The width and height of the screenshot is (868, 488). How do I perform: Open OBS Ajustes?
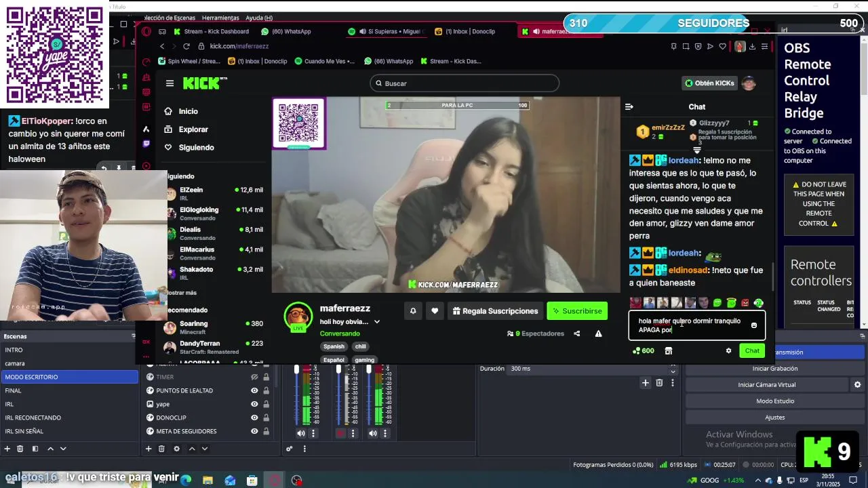[774, 418]
